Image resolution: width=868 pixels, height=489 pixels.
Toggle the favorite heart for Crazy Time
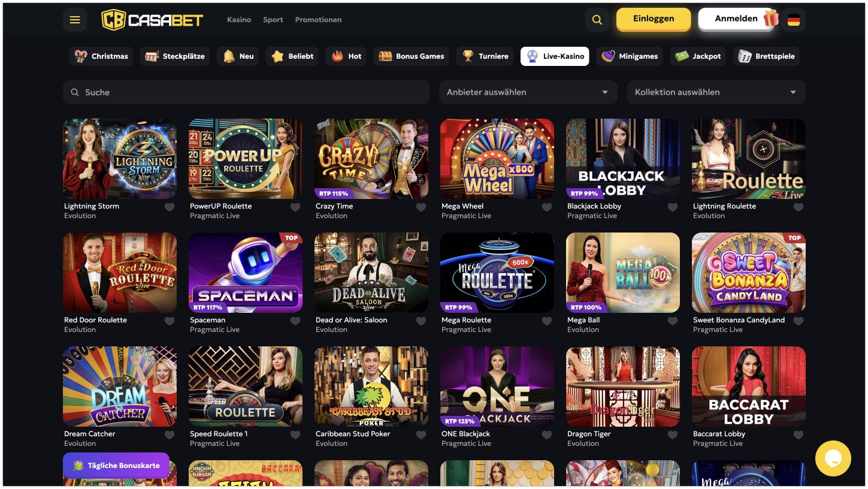(421, 207)
